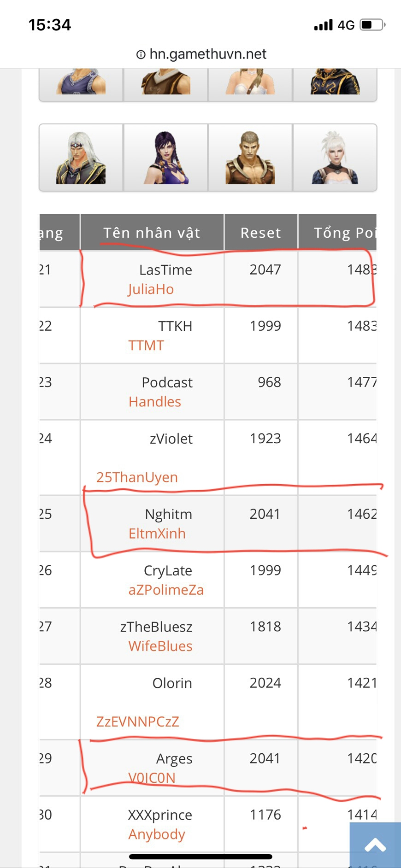Choose the white-haired female character portrait

tap(335, 158)
